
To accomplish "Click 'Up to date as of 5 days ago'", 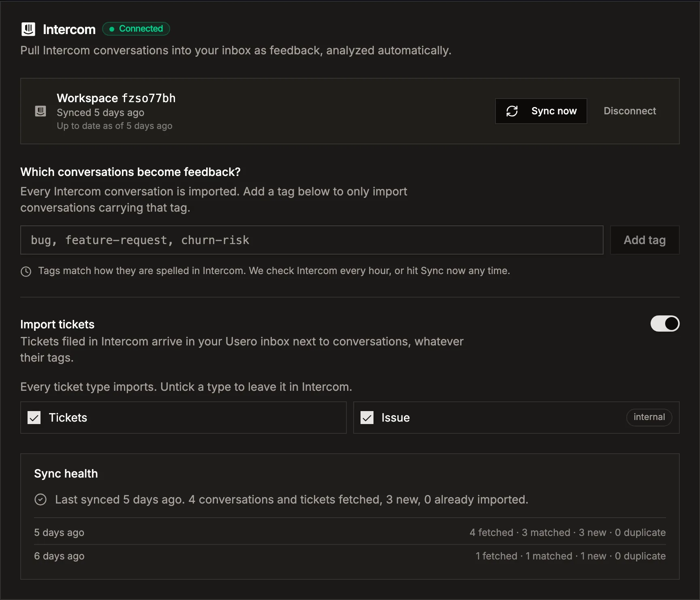I will tap(115, 126).
